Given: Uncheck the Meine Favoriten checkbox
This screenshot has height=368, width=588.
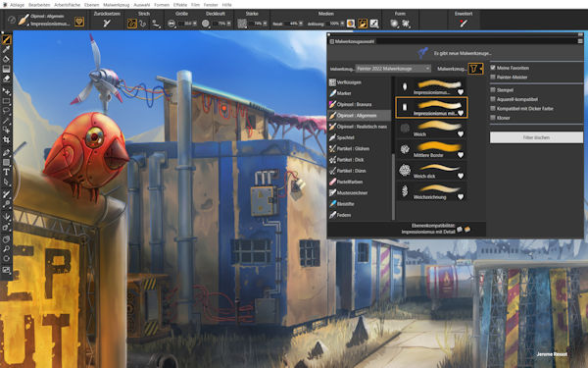Looking at the screenshot, I should click(x=493, y=68).
